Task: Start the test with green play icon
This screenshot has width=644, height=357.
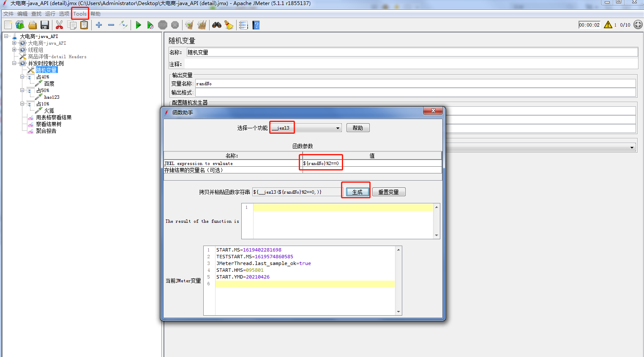Action: point(138,25)
